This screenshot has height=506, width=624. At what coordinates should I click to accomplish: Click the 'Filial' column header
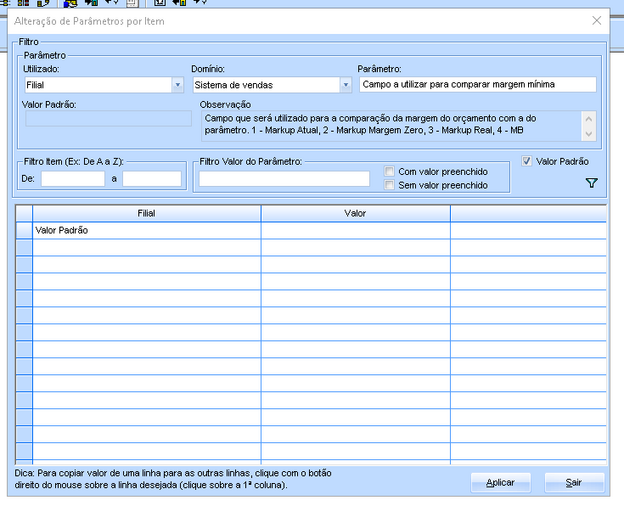146,213
